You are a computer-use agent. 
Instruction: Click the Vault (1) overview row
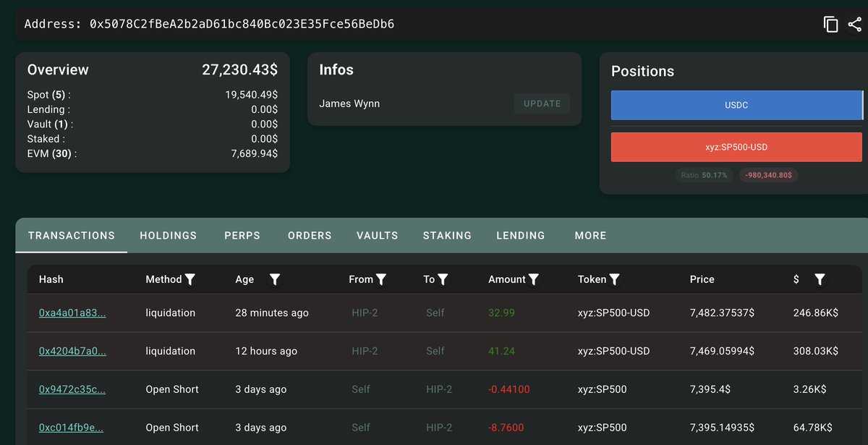pos(153,124)
